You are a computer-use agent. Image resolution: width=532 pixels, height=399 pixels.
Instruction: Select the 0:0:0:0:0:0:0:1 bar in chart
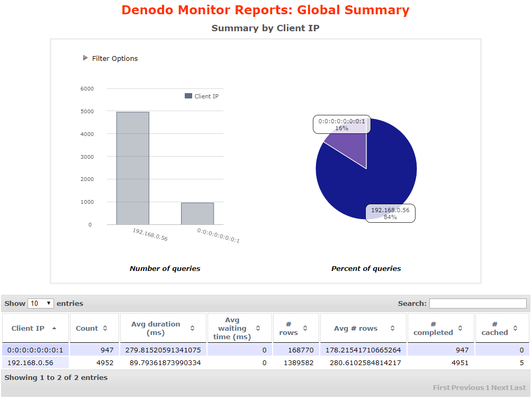tap(197, 214)
